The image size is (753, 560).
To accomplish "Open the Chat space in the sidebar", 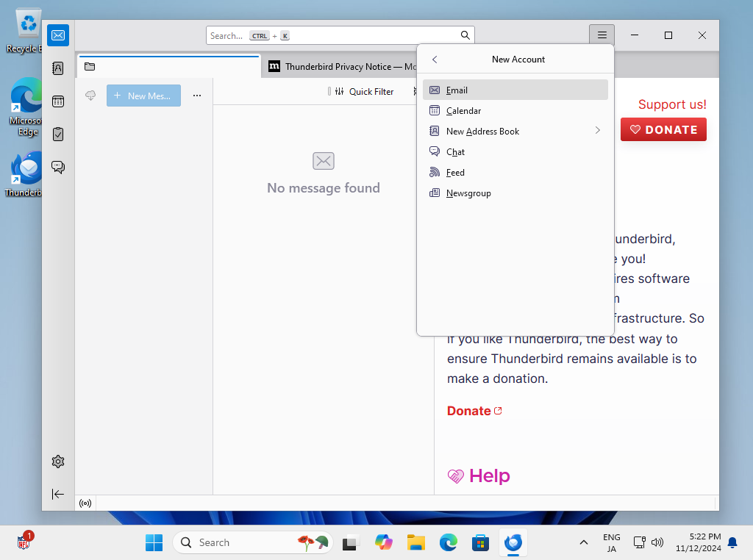I will pos(58,168).
